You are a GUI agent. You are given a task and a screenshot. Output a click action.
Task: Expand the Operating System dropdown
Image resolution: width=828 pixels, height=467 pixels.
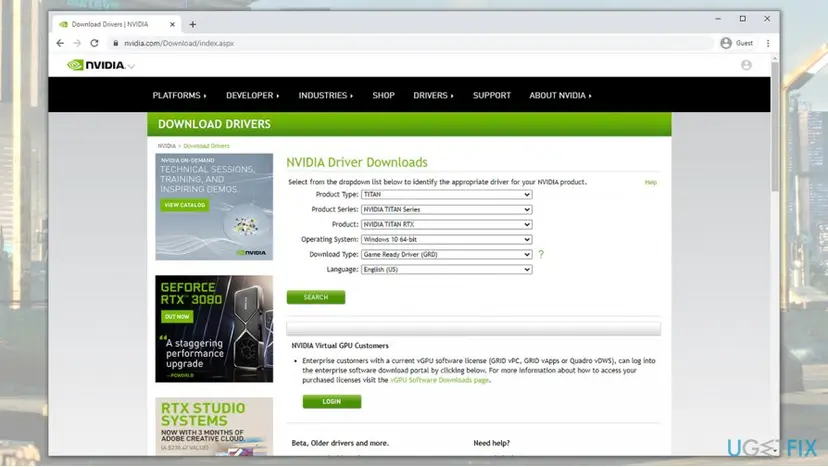[446, 239]
